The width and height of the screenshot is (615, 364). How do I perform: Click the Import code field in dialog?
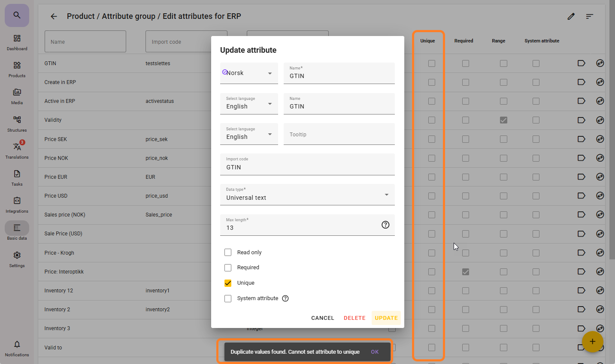pyautogui.click(x=307, y=165)
